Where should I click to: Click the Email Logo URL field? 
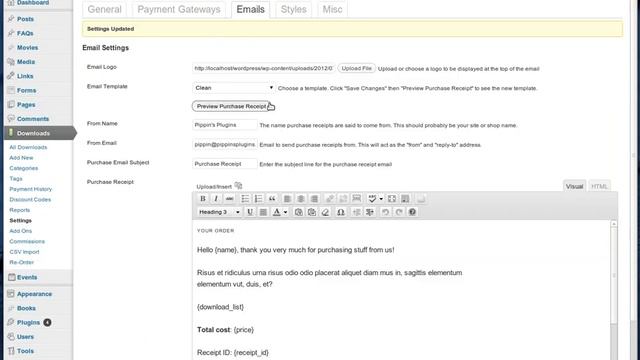point(264,68)
